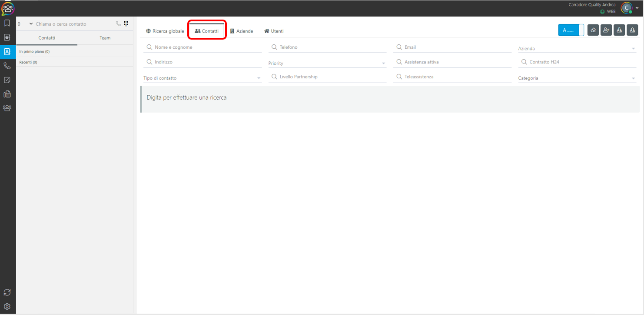
Task: Click the 'Chiama o cerca contatto' input
Action: (74, 24)
